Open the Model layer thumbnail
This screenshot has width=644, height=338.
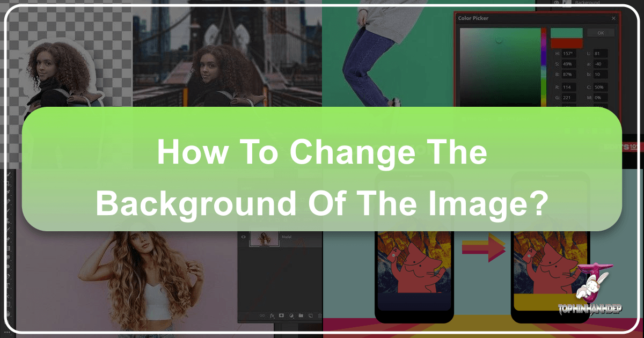click(265, 239)
